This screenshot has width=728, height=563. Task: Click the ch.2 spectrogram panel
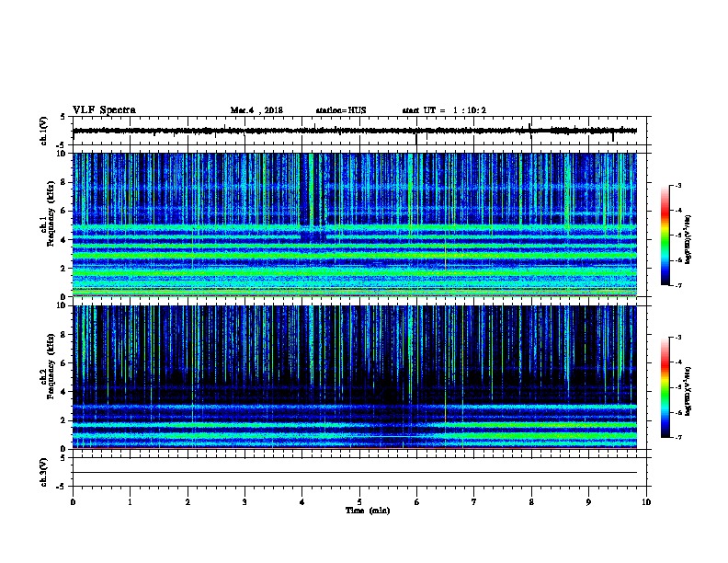click(x=355, y=377)
